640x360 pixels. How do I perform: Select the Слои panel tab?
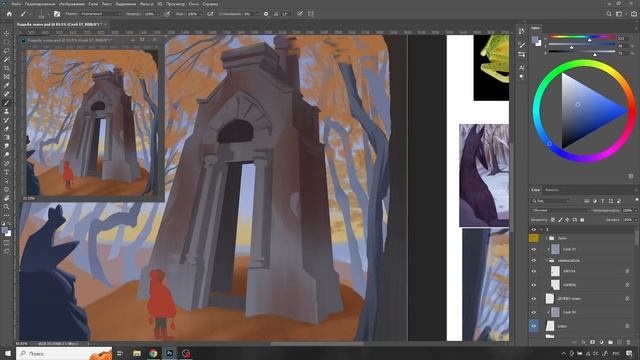[x=536, y=190]
